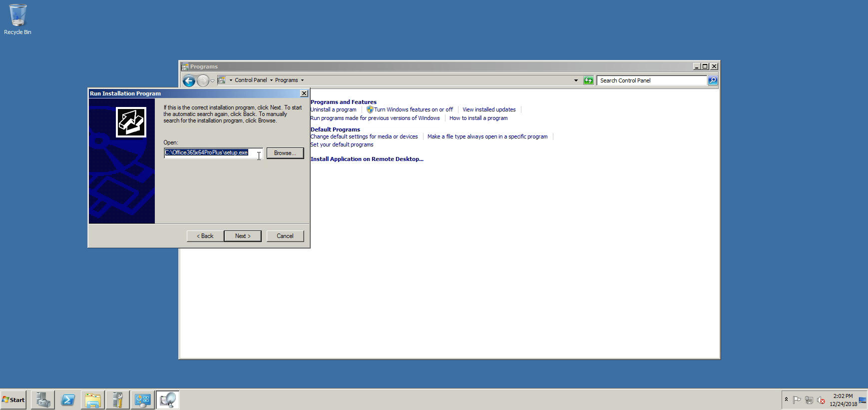Click the Back arrow in Control Panel
Screen dimensions: 868x410
point(188,80)
